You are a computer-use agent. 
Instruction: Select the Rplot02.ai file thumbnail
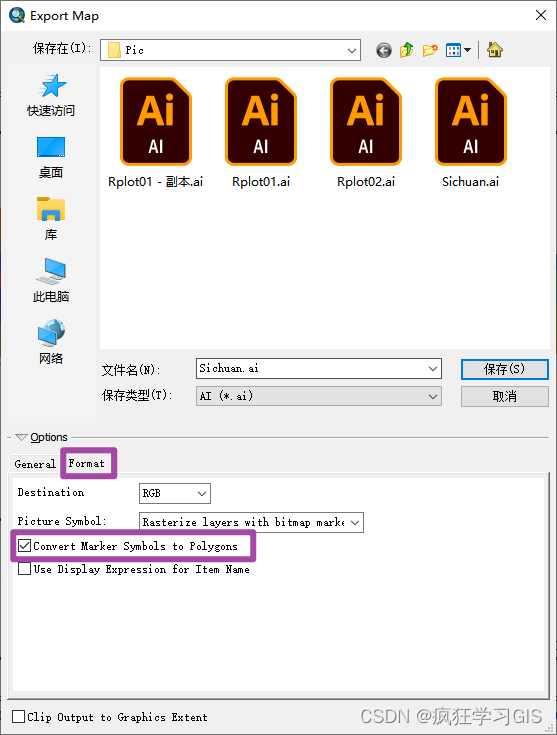(366, 133)
